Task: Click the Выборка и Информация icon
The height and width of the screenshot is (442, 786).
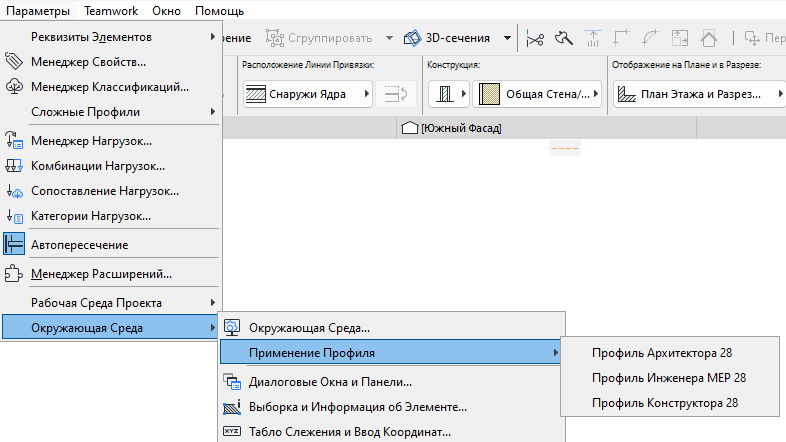Action: 232,407
